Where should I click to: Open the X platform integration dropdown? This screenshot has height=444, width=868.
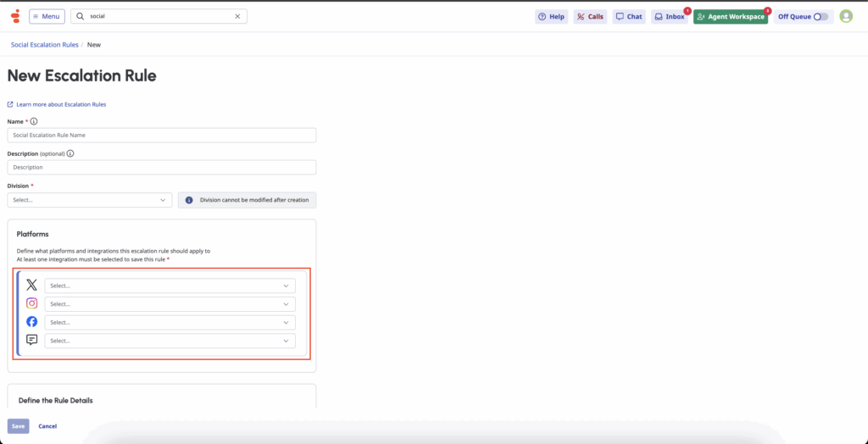(170, 286)
